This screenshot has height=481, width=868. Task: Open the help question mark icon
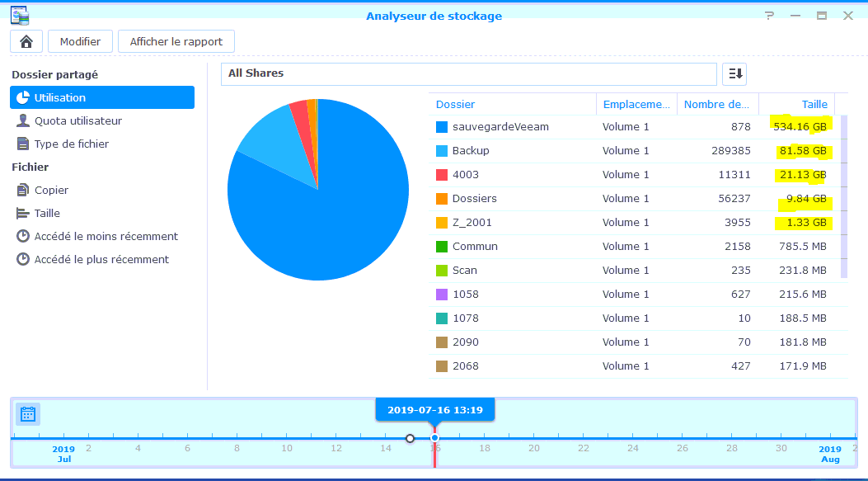pos(769,16)
